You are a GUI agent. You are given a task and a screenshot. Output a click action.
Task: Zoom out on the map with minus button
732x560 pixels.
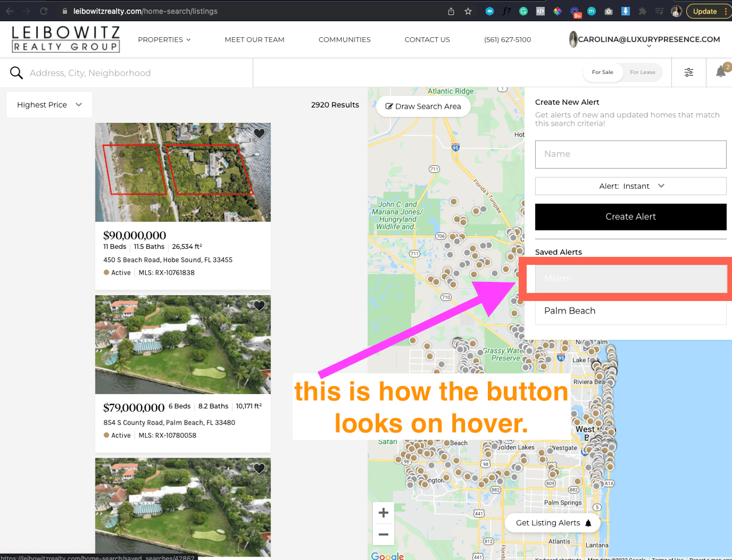coord(384,534)
